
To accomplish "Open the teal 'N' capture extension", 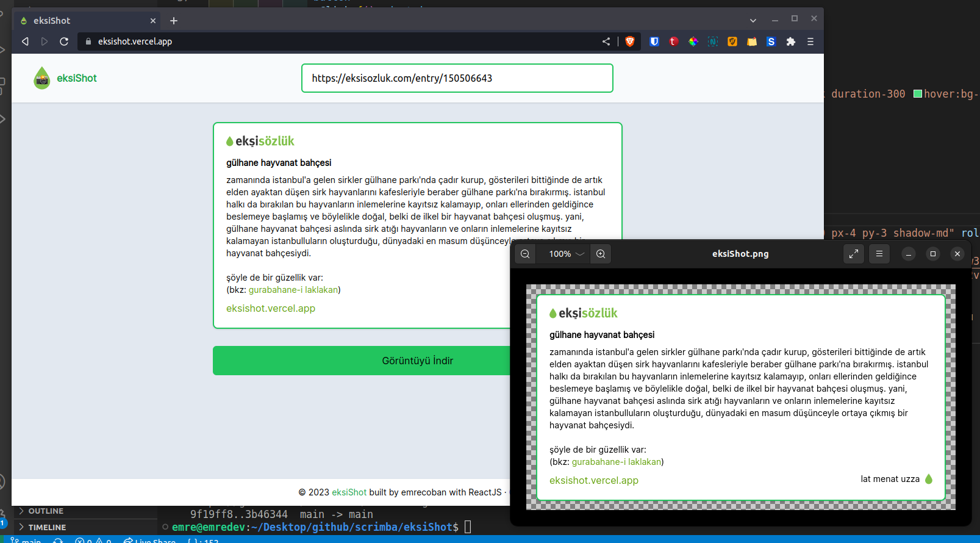I will click(713, 41).
